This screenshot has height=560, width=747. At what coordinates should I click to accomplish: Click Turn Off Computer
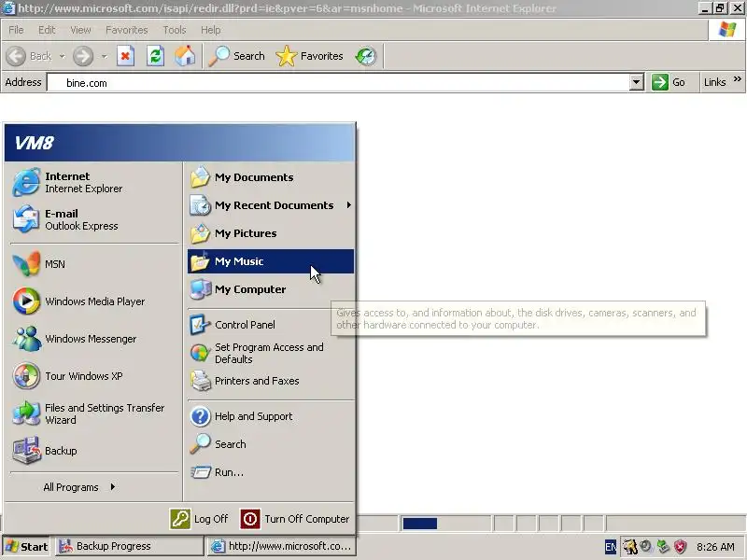[295, 519]
